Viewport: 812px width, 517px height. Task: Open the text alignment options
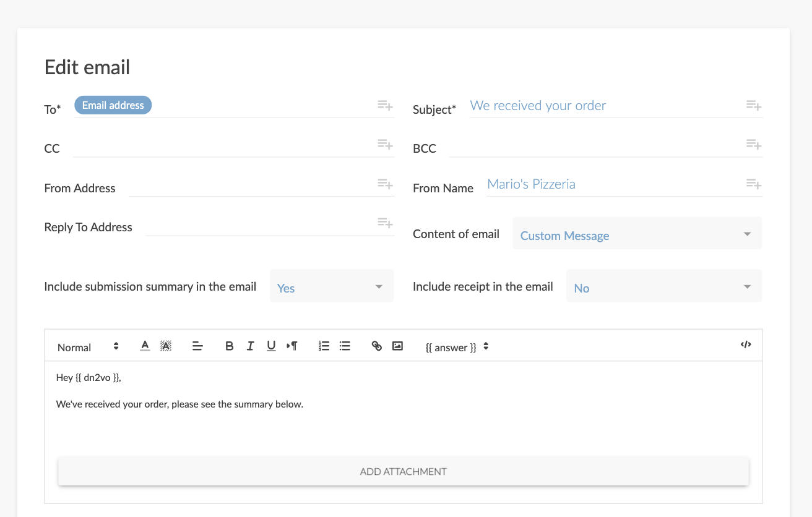pos(197,346)
